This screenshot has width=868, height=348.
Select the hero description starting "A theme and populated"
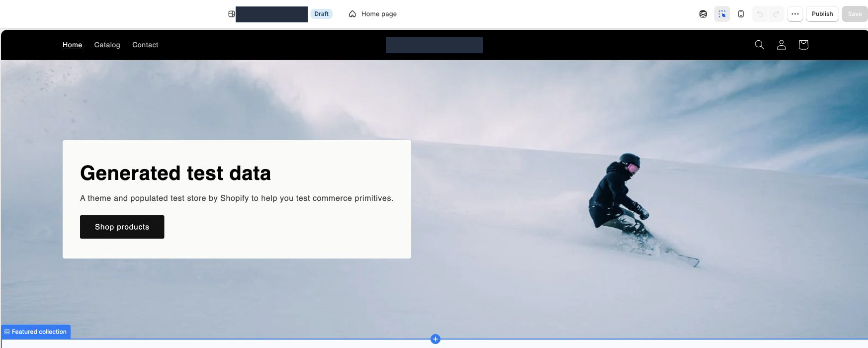[x=237, y=198]
